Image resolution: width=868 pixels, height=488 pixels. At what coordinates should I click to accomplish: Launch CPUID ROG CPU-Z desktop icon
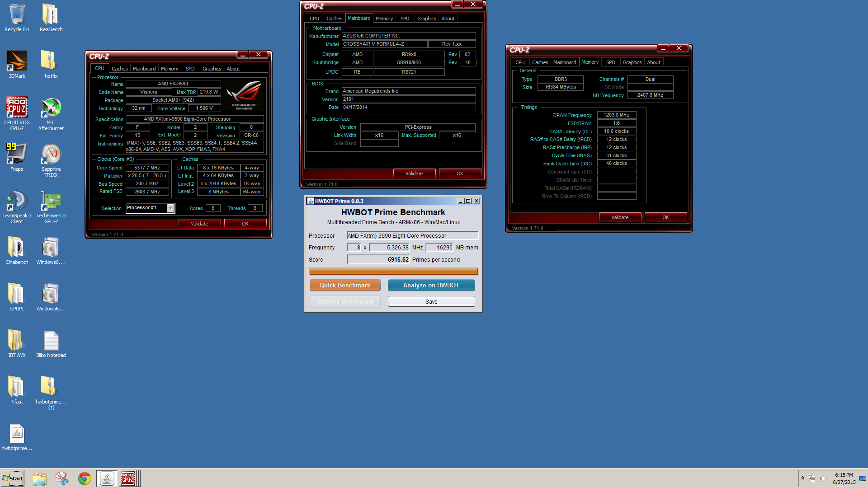click(17, 113)
